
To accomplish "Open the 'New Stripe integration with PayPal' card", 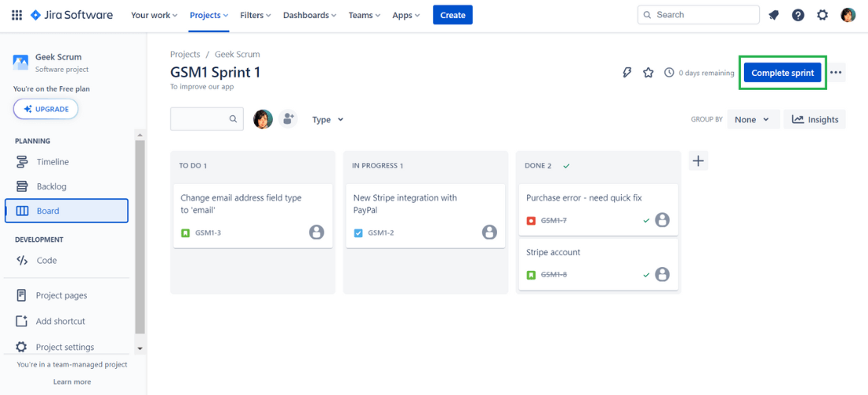I will (x=425, y=216).
